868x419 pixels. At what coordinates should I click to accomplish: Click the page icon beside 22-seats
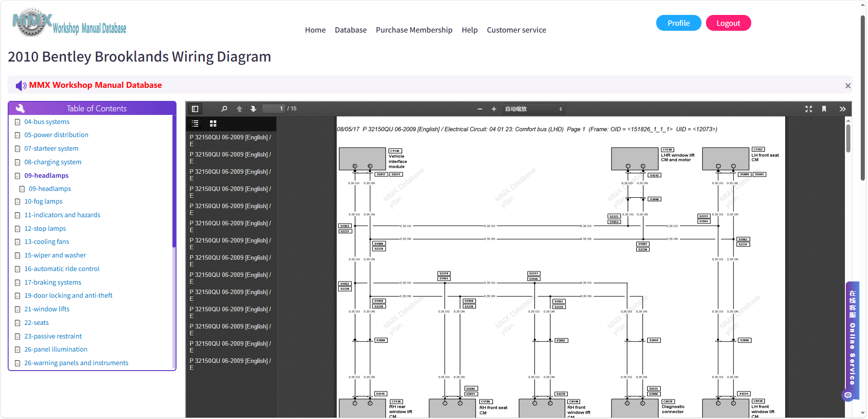(18, 323)
